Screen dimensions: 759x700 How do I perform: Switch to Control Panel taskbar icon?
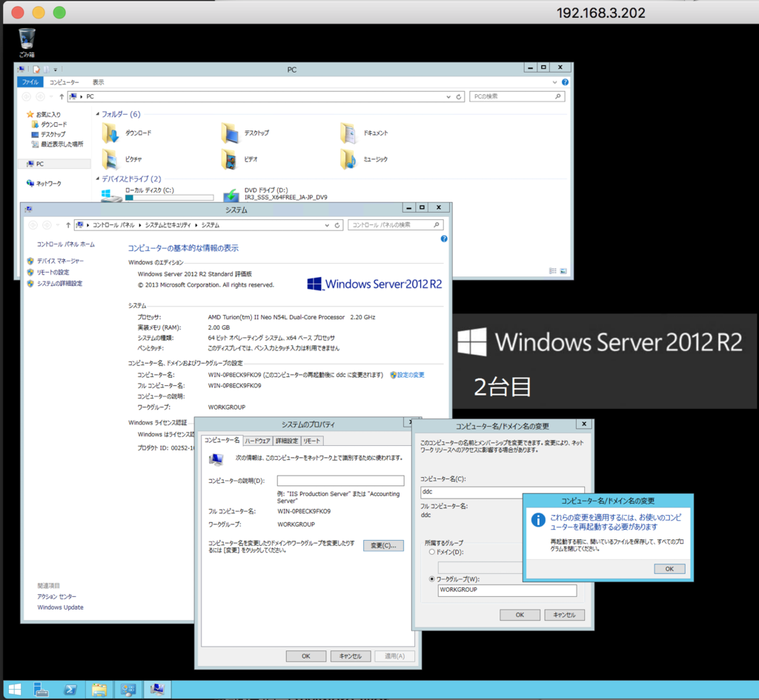[128, 690]
